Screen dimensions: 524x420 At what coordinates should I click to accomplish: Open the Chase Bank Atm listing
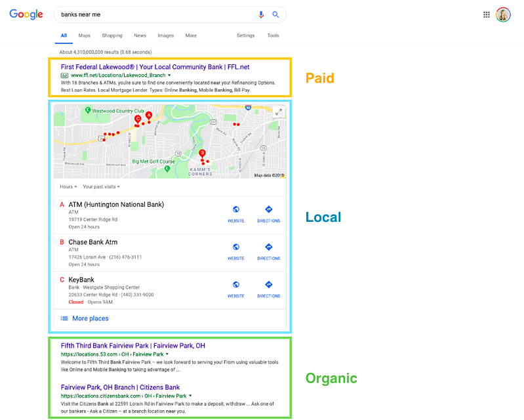pyautogui.click(x=93, y=242)
